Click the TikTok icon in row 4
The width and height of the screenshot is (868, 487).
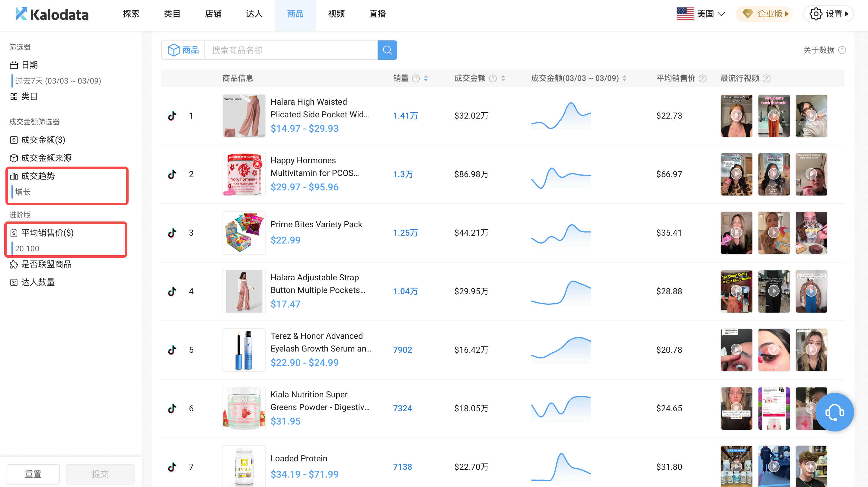pos(172,291)
